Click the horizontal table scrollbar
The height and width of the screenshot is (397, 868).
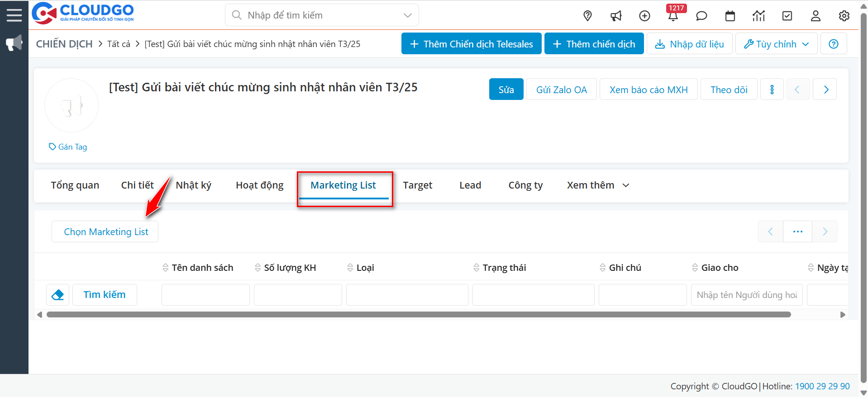pos(418,315)
